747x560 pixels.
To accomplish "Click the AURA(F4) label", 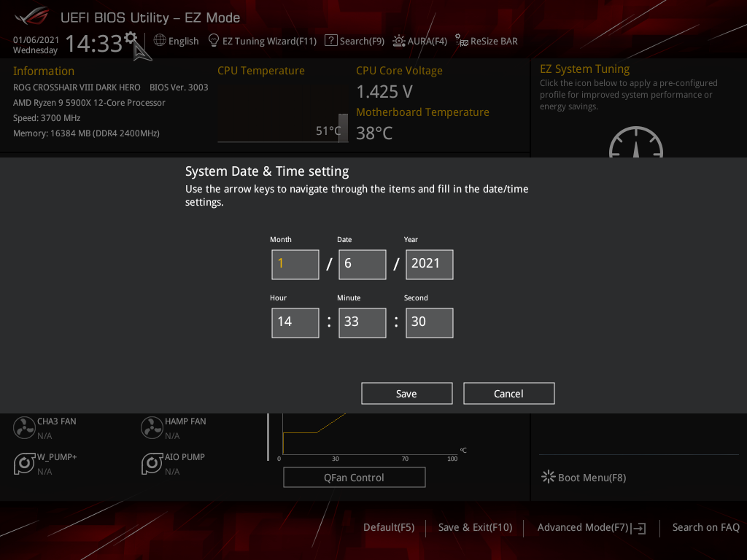I will (427, 41).
